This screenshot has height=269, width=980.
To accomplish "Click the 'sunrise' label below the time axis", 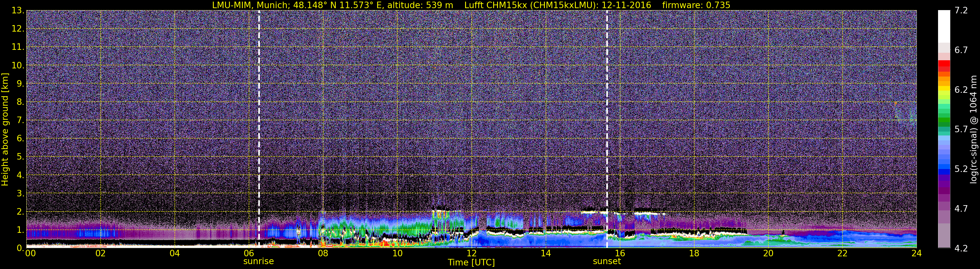I will 259,262.
